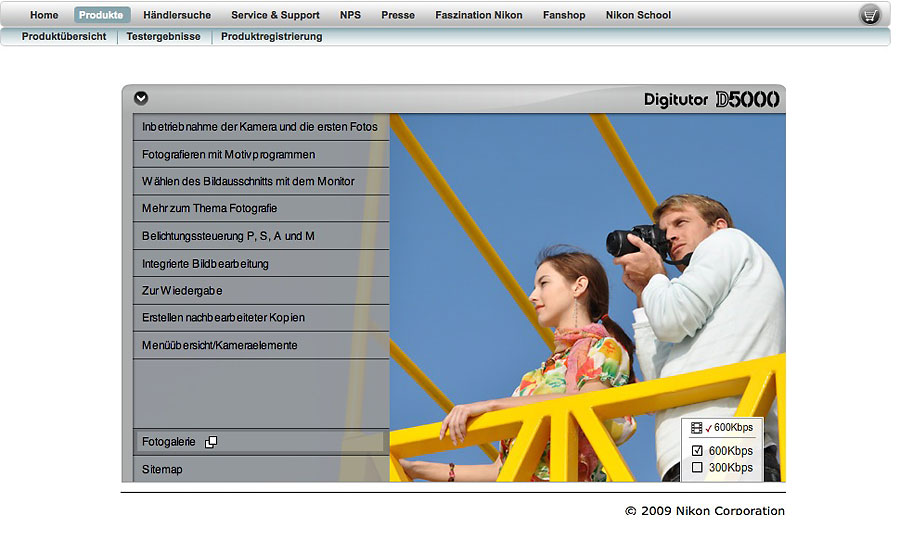Open the Sitemap link
Screen dimensions: 900x540
(162, 469)
